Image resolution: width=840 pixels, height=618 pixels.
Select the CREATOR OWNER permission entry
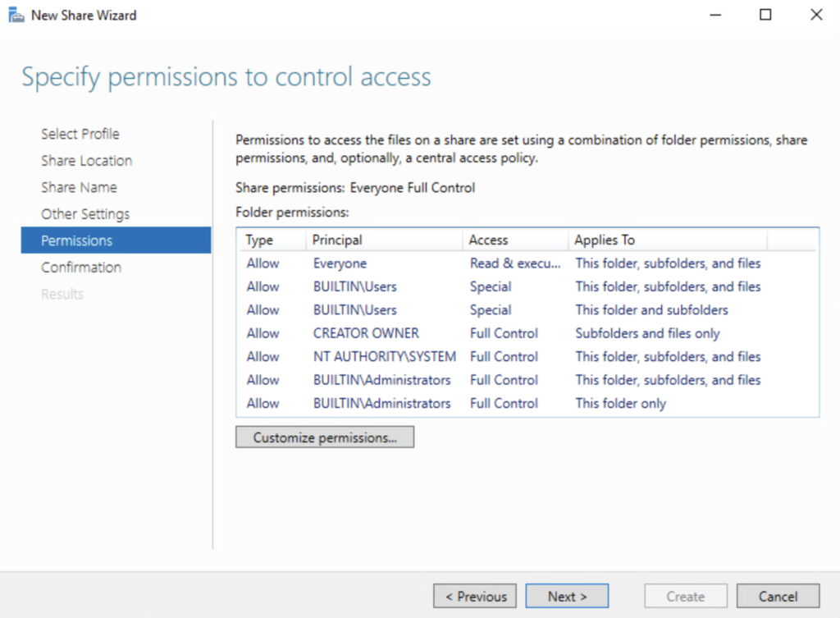pos(366,333)
